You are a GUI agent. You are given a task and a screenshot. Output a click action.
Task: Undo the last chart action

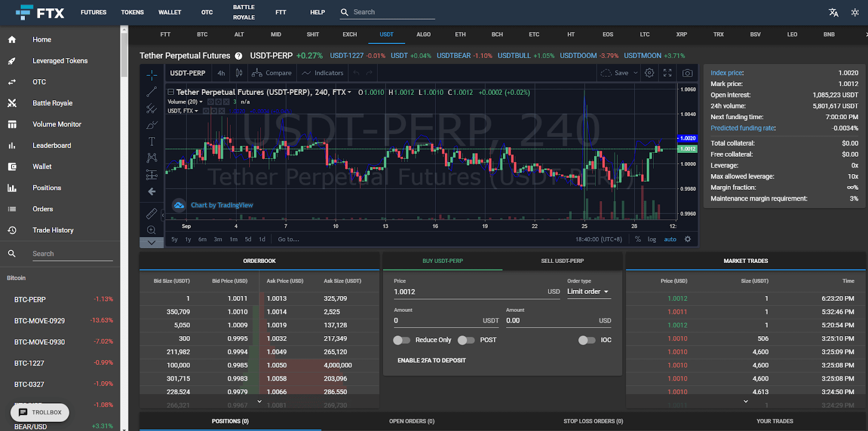356,73
